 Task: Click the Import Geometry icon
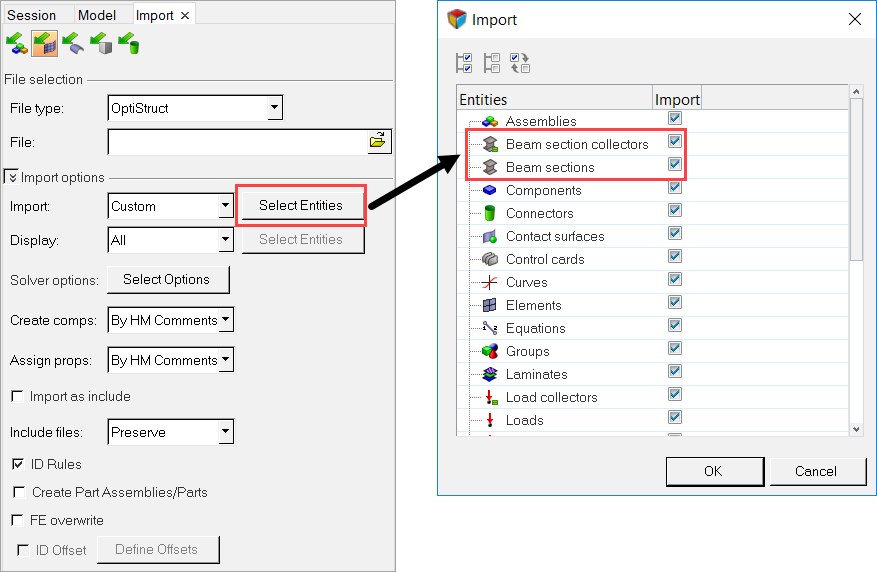point(73,44)
